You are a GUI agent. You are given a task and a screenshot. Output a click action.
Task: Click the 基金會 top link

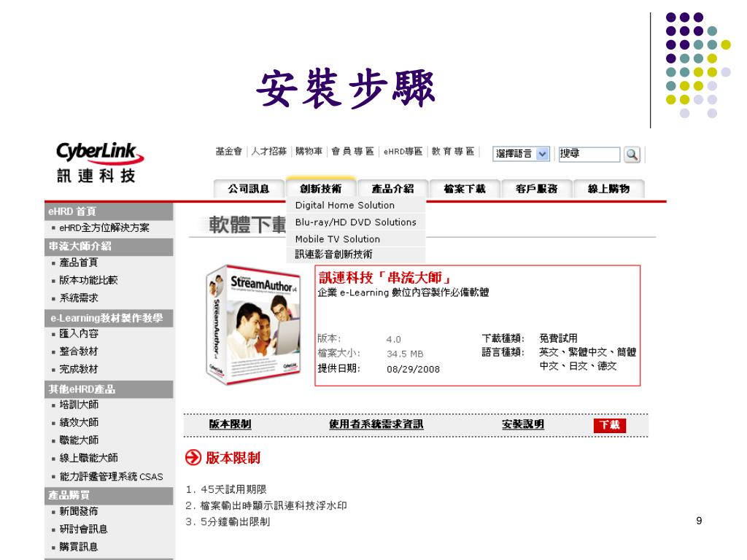tap(228, 152)
